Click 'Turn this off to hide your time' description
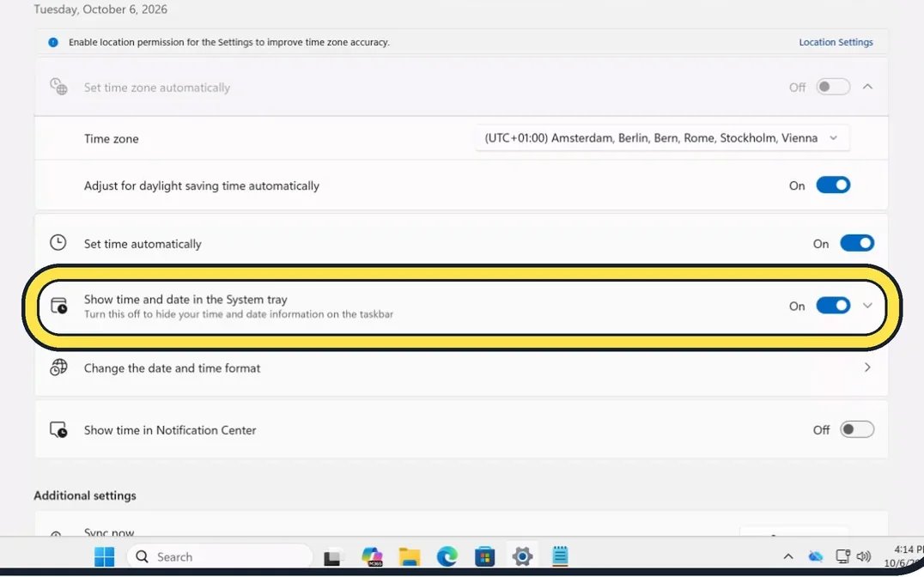The width and height of the screenshot is (924, 577). click(x=239, y=314)
